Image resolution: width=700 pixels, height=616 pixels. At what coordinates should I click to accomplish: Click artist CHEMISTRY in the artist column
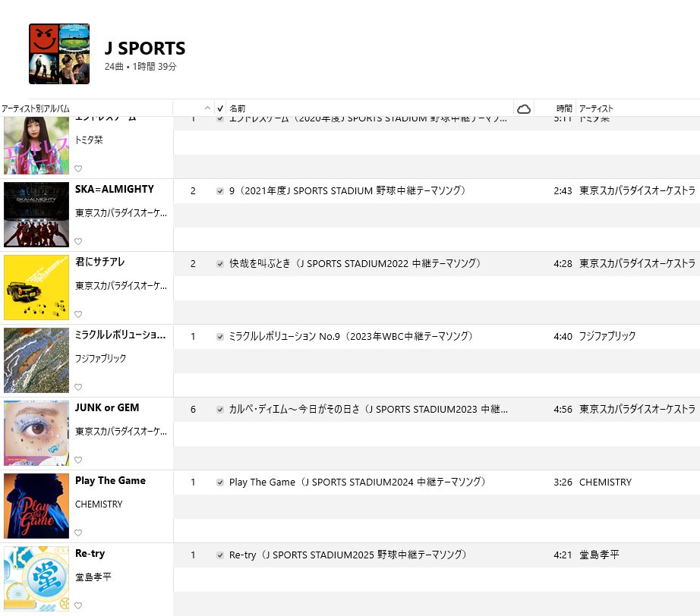[605, 482]
